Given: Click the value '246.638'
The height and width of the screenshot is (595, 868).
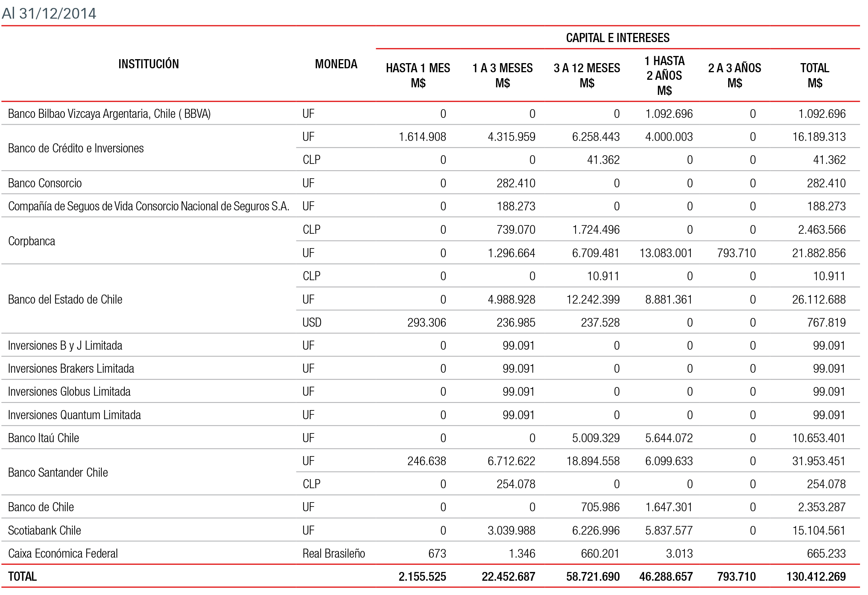Looking at the screenshot, I should 427,461.
